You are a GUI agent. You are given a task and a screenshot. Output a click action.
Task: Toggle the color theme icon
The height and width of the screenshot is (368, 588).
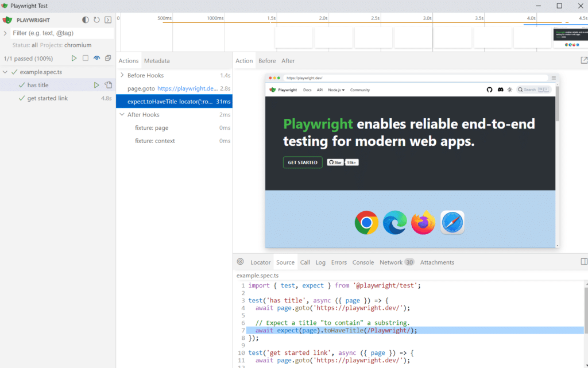point(86,20)
